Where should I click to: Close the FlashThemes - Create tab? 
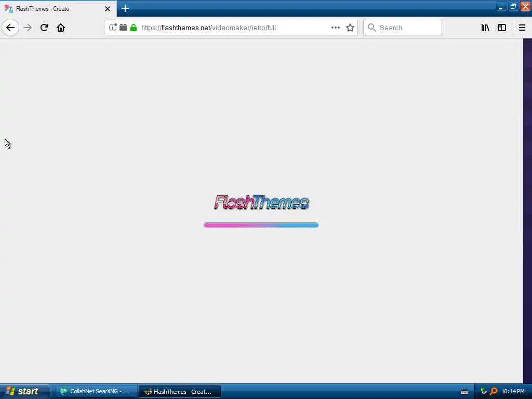(x=107, y=9)
